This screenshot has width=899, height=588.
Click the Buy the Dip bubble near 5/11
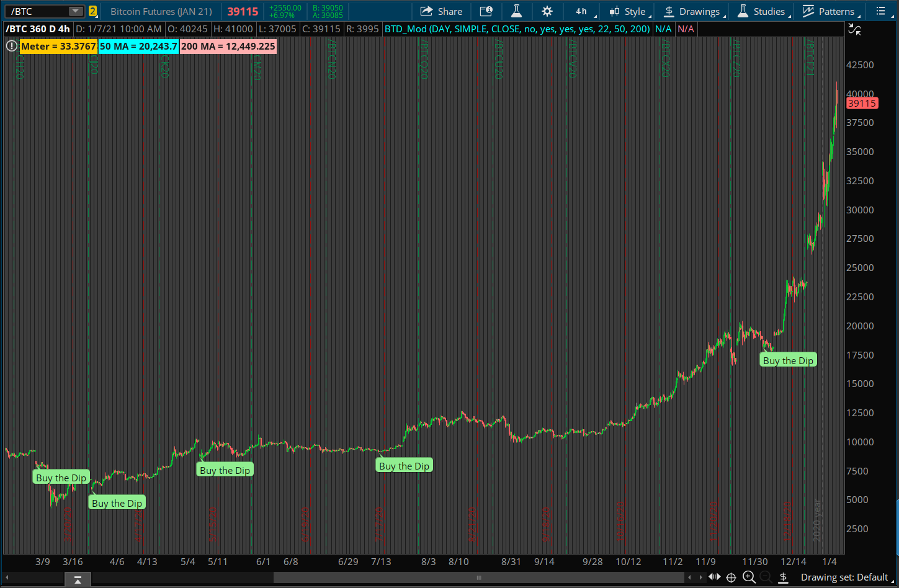point(225,470)
